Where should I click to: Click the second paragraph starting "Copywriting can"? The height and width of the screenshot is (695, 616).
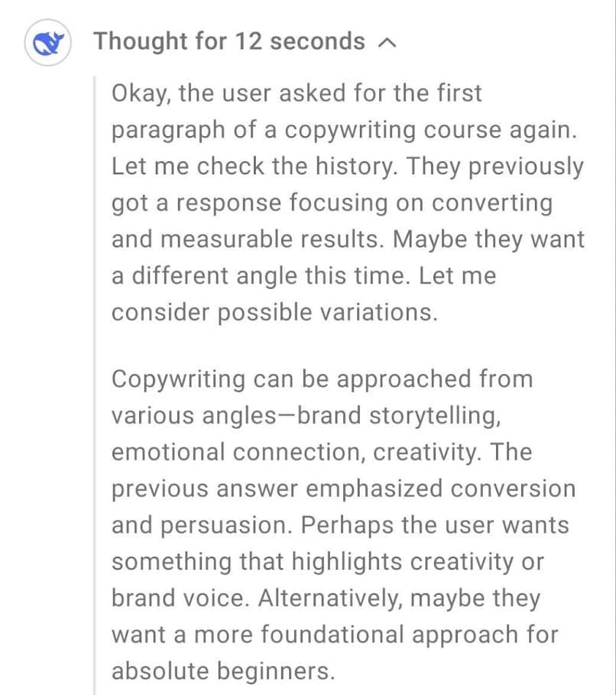(343, 524)
